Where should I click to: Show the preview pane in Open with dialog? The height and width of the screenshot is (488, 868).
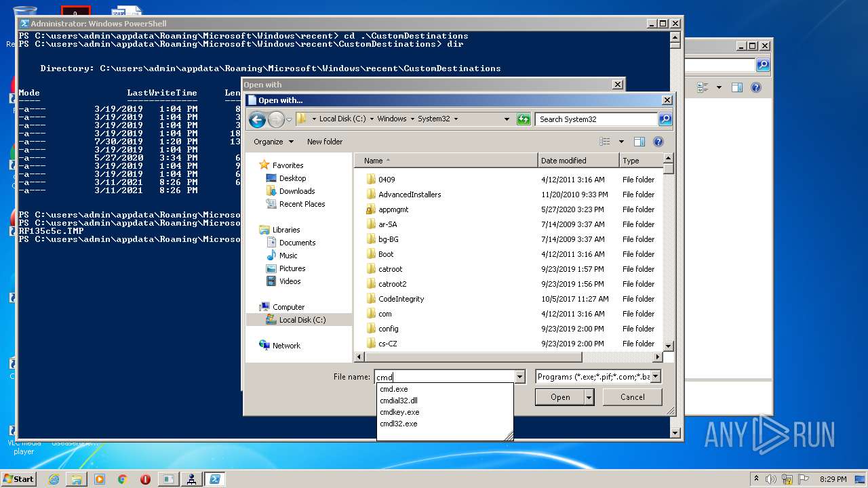(x=639, y=142)
